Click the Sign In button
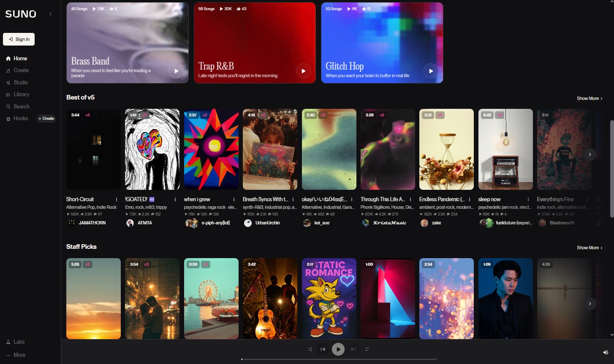 point(19,39)
